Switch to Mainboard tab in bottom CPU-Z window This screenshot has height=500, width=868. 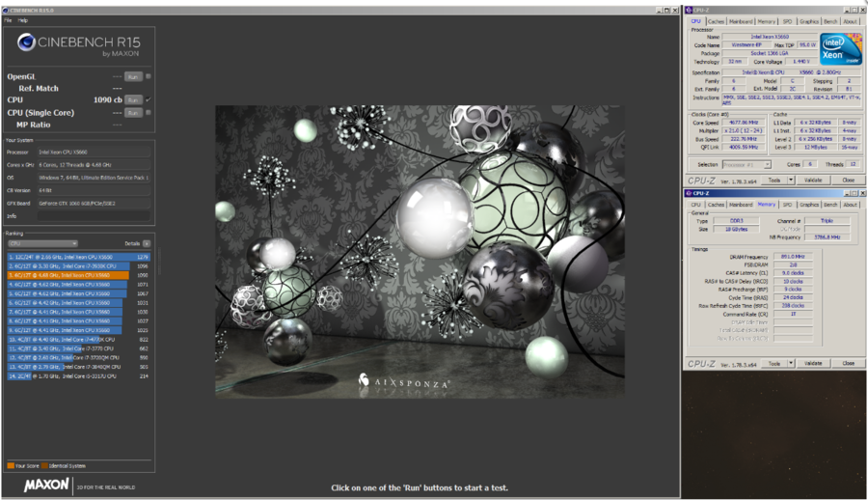click(741, 205)
